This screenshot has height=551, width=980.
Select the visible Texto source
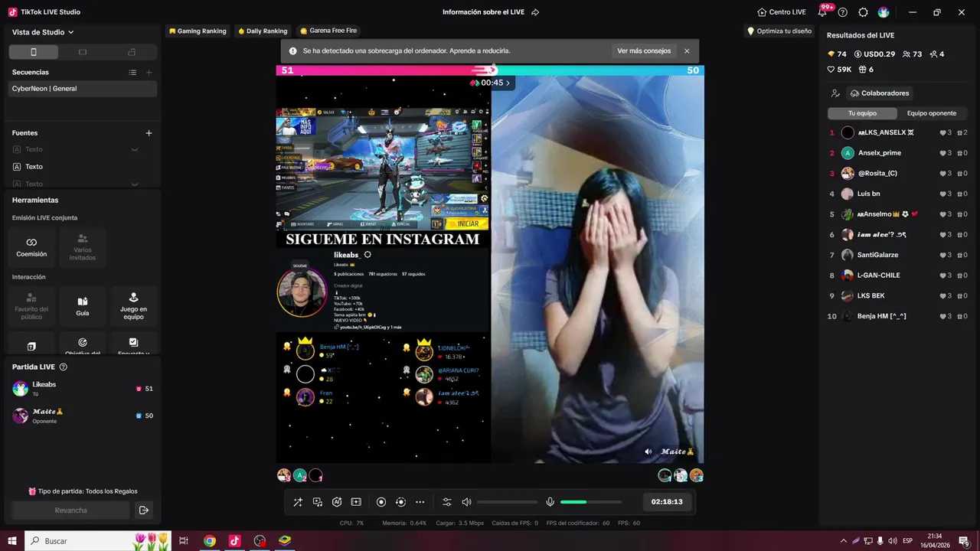(83, 167)
